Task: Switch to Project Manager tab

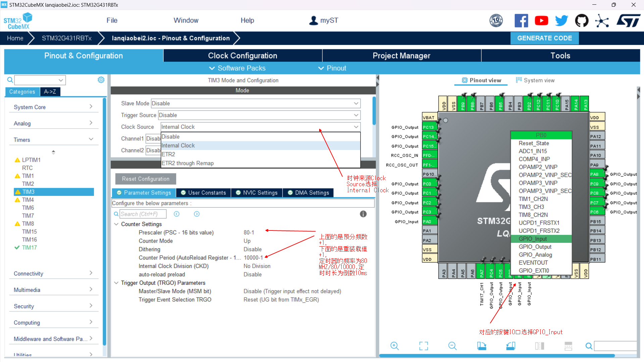Action: [401, 56]
